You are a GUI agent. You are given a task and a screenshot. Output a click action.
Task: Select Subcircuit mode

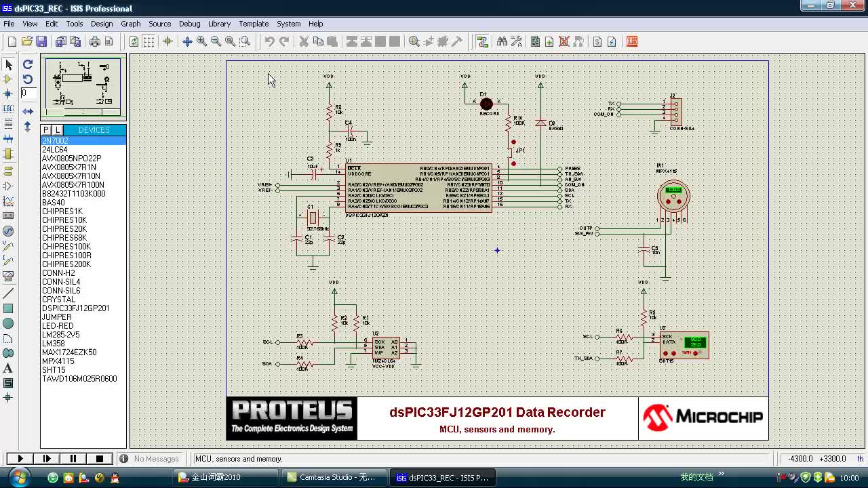[x=8, y=154]
